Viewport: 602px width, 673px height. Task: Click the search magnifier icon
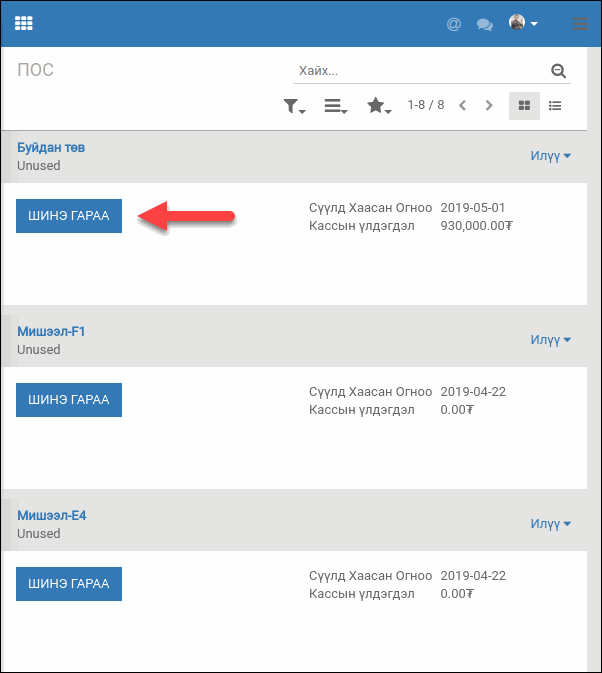coord(558,71)
